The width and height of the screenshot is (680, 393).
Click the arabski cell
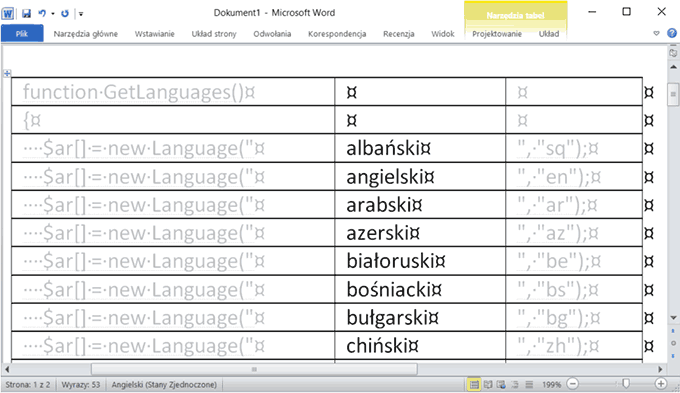(x=420, y=205)
